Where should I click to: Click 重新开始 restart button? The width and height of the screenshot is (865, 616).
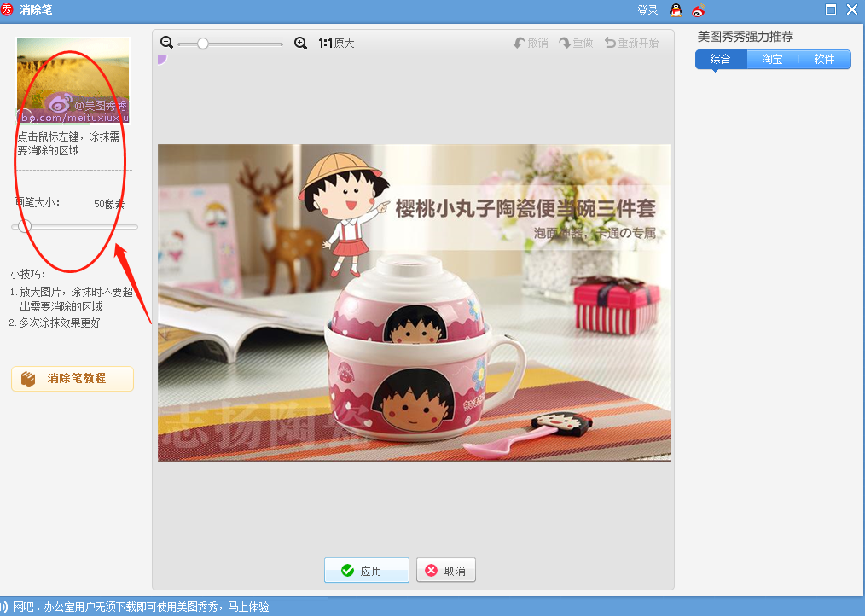tap(631, 43)
